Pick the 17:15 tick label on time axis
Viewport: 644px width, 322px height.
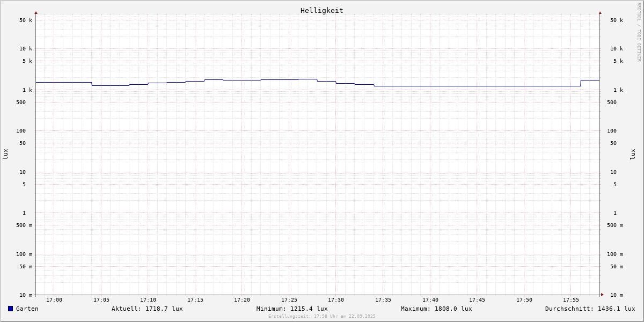[195, 300]
